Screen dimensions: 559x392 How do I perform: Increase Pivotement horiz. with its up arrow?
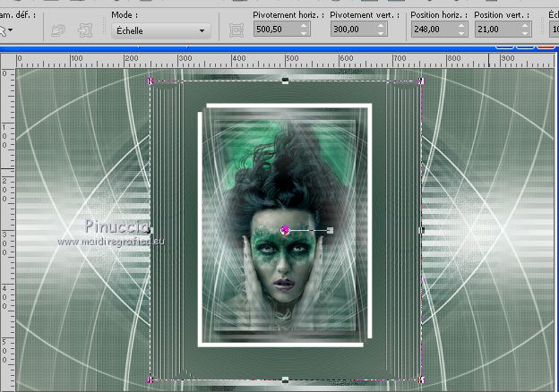click(304, 26)
